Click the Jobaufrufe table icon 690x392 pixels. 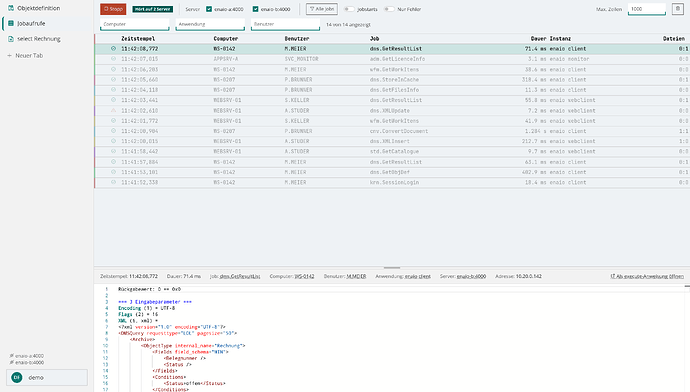[11, 23]
